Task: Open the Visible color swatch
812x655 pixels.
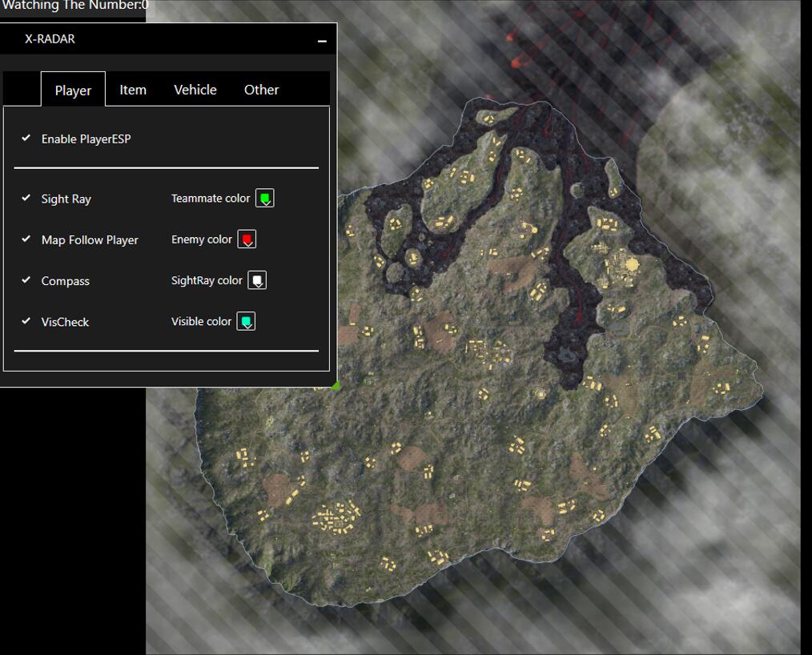Action: point(246,321)
